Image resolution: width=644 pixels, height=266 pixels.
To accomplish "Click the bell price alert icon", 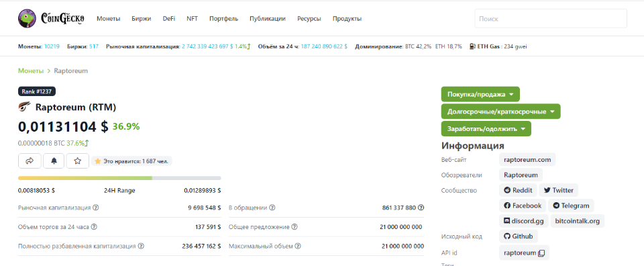I will point(54,161).
